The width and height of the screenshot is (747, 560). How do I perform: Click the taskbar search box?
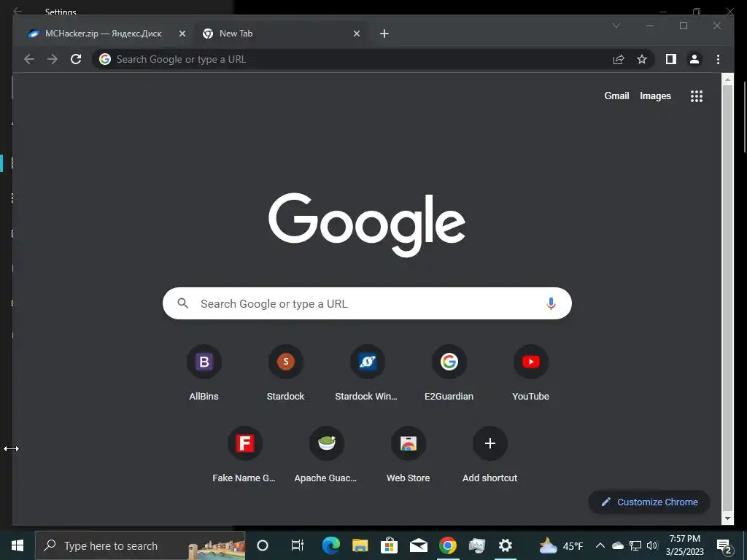141,545
